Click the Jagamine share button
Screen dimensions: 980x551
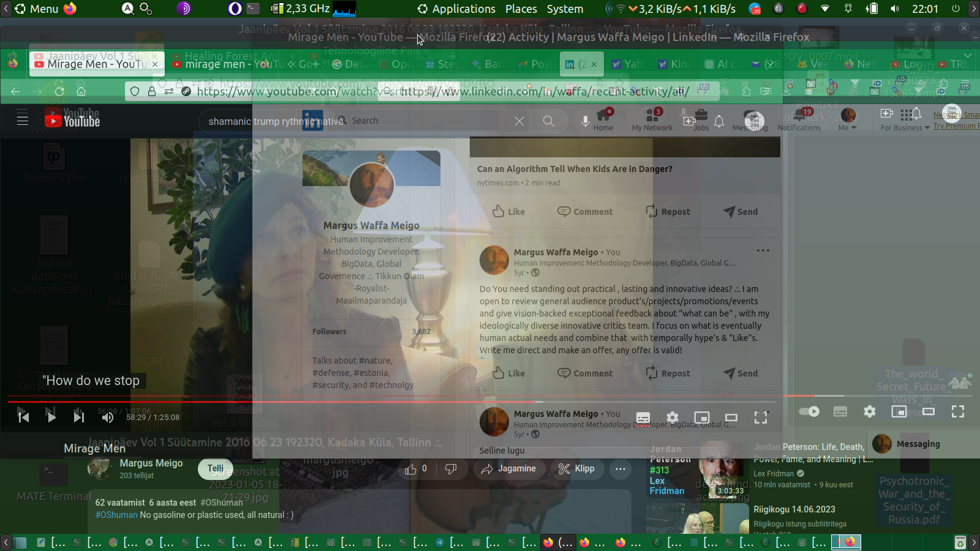point(508,469)
